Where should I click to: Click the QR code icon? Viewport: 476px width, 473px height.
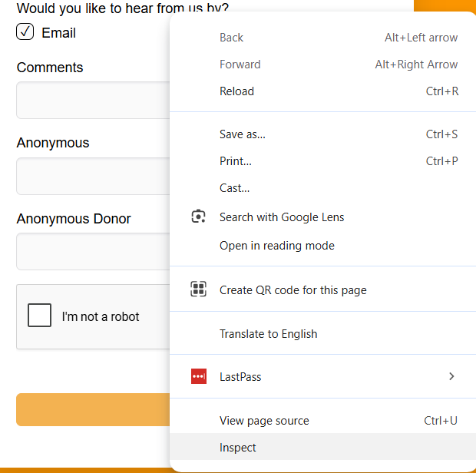pos(199,289)
